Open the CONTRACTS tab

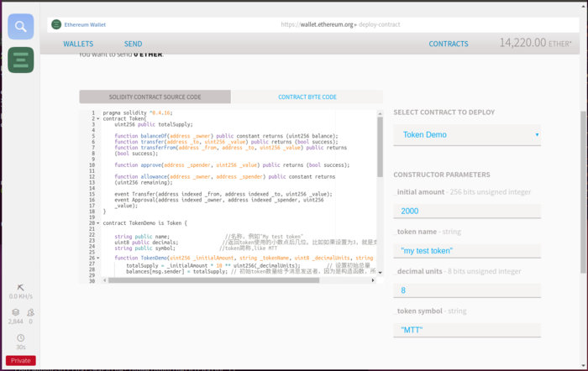pyautogui.click(x=449, y=44)
